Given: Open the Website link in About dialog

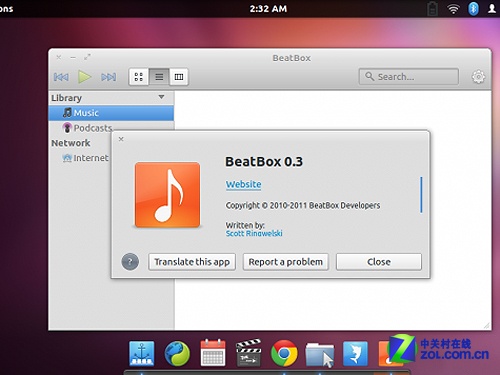Looking at the screenshot, I should click(243, 184).
